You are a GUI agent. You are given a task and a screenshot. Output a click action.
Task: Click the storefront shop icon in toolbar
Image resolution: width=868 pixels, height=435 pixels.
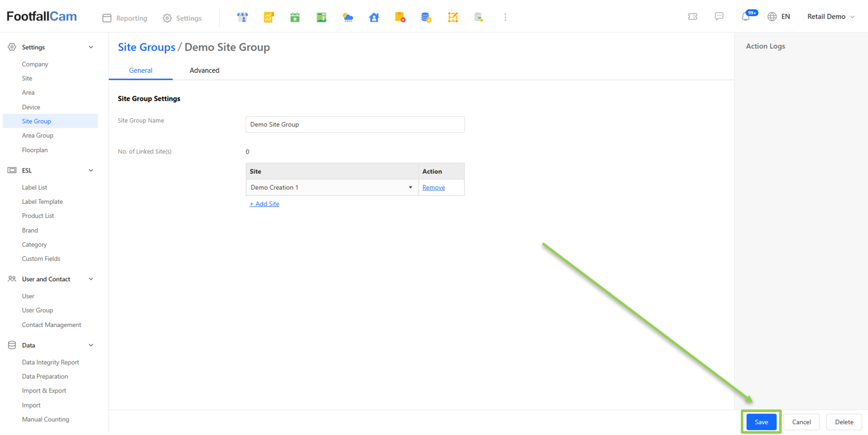(242, 18)
